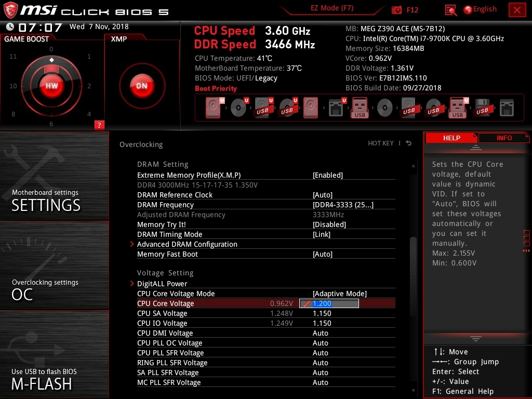Open DRAM Timing Mode [Link] dropdown
The image size is (532, 399).
(x=321, y=234)
